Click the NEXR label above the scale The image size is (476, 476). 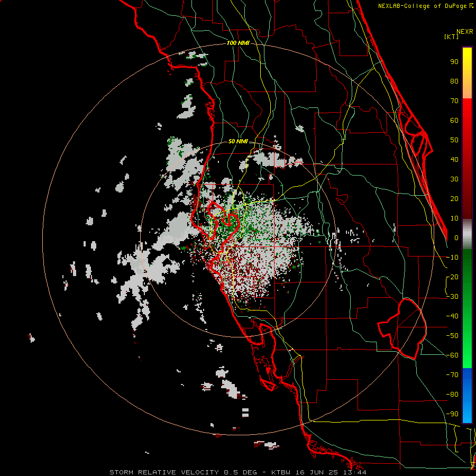point(464,32)
